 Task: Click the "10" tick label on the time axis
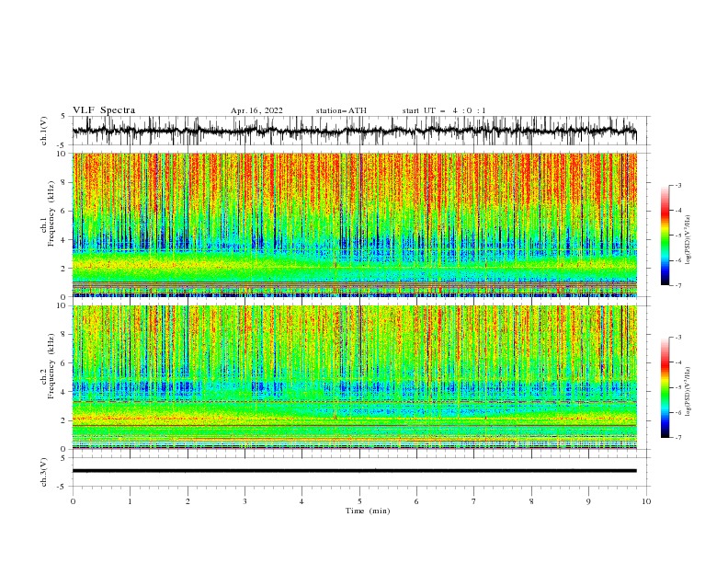646,501
